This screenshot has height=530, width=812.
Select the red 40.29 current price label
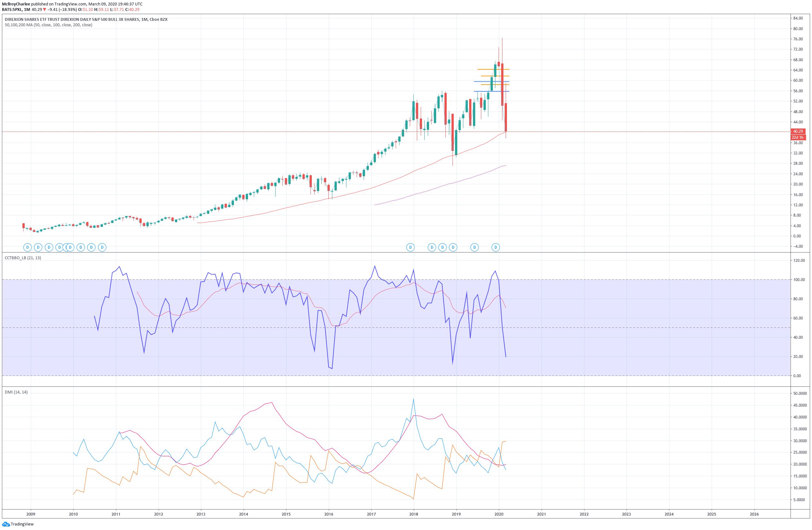[x=798, y=131]
